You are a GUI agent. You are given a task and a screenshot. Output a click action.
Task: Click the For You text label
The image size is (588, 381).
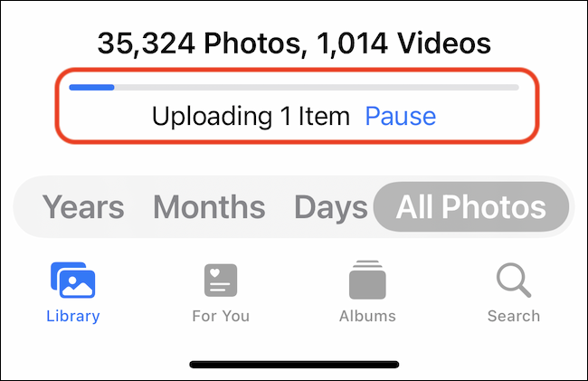coord(221,316)
